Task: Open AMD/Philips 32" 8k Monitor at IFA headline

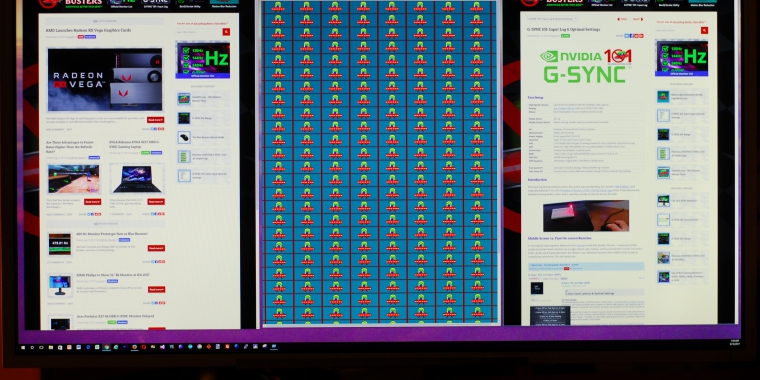Action: pos(112,275)
